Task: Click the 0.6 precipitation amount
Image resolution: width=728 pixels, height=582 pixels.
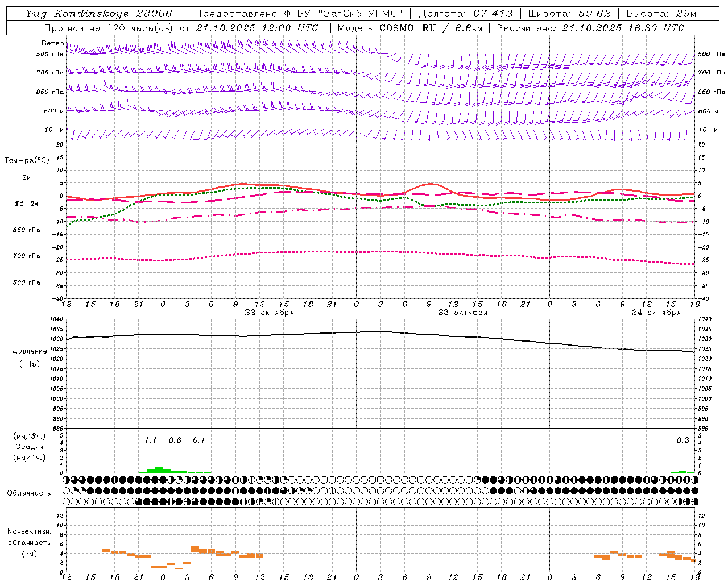Action: tap(175, 440)
